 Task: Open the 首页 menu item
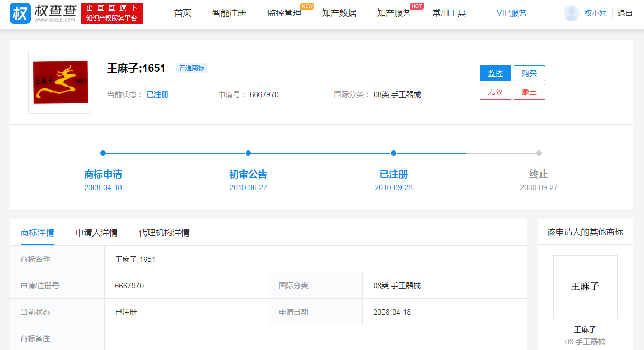click(183, 13)
